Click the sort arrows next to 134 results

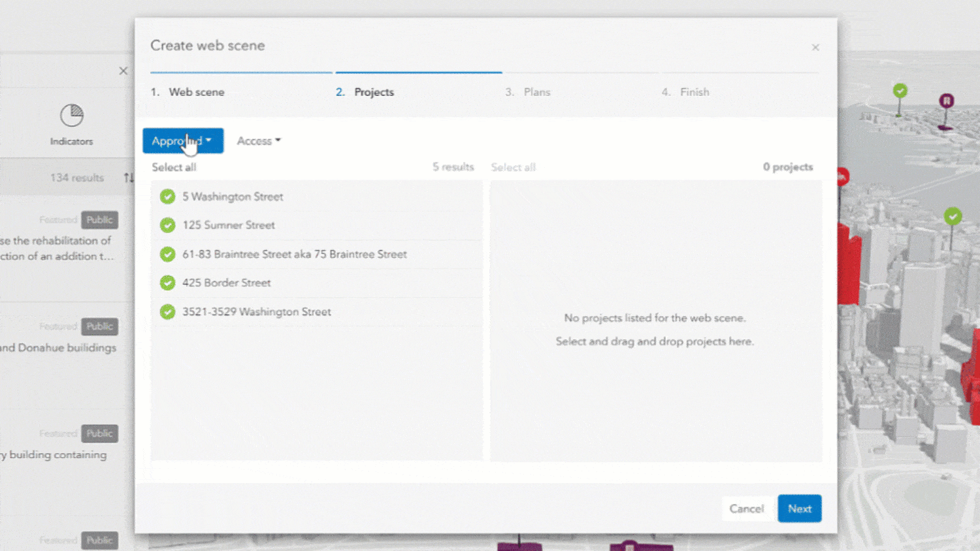128,178
